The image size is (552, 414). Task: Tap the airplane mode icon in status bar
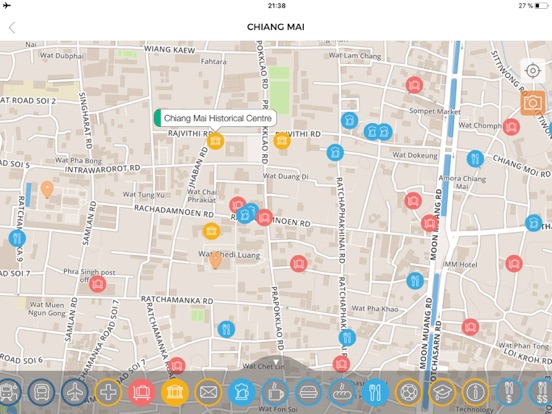[7, 5]
